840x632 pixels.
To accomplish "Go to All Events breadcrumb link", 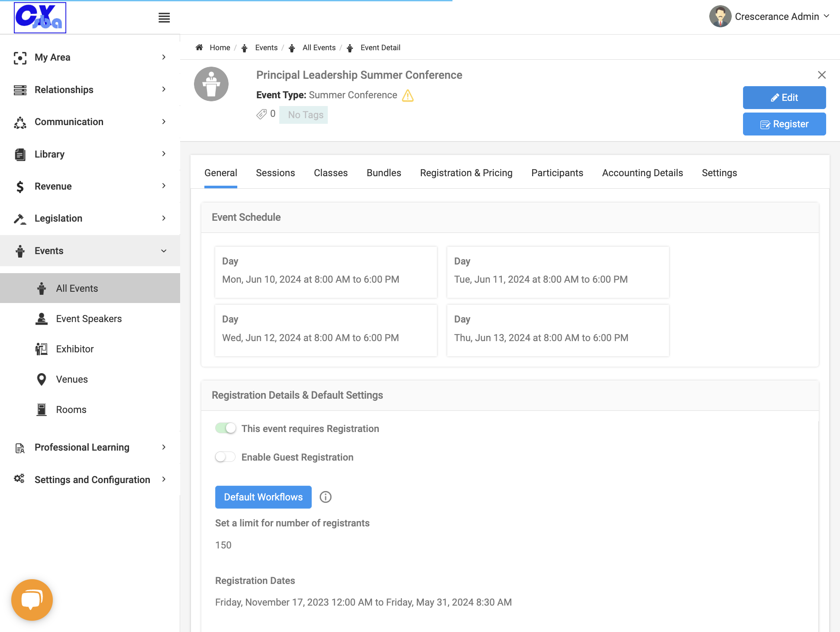I will point(319,48).
